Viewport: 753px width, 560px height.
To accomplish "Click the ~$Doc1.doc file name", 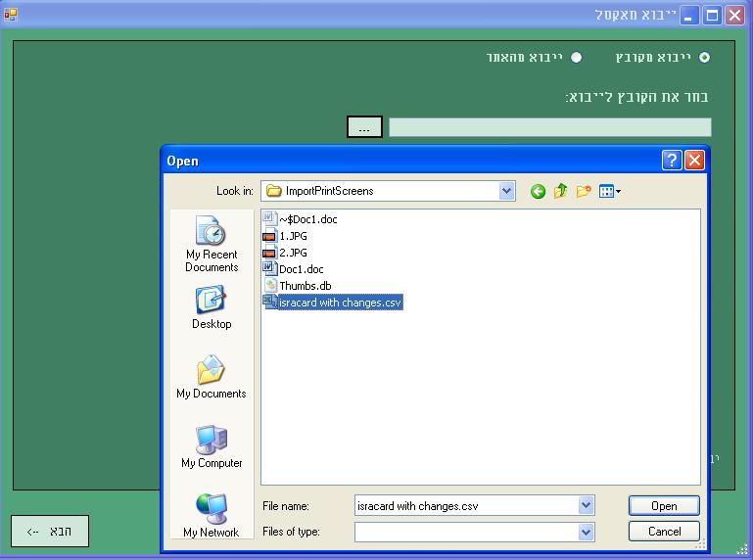I will pos(308,219).
